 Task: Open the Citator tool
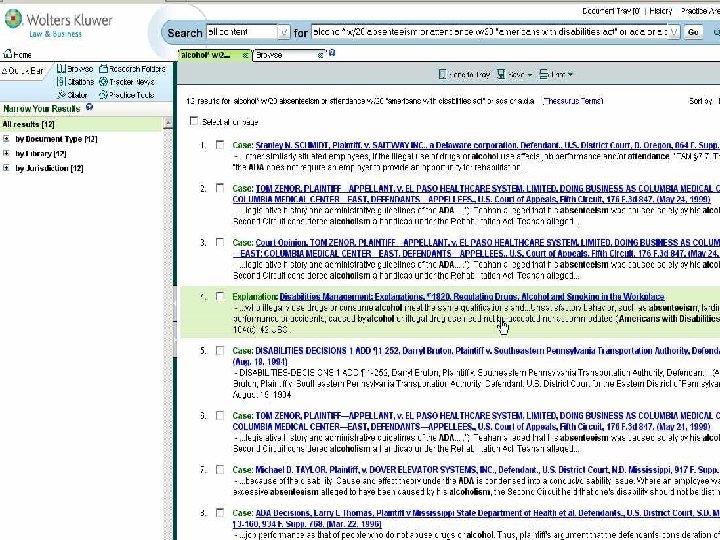[x=73, y=95]
